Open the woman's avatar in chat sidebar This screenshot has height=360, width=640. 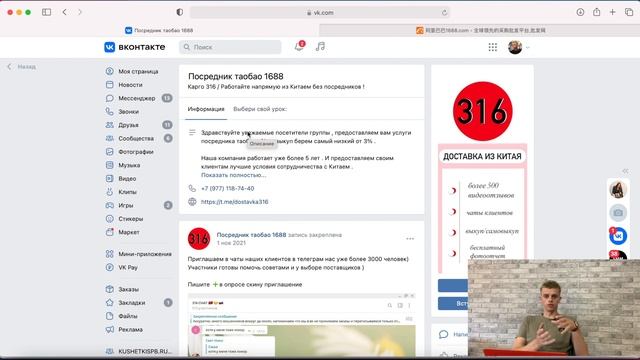click(x=618, y=189)
